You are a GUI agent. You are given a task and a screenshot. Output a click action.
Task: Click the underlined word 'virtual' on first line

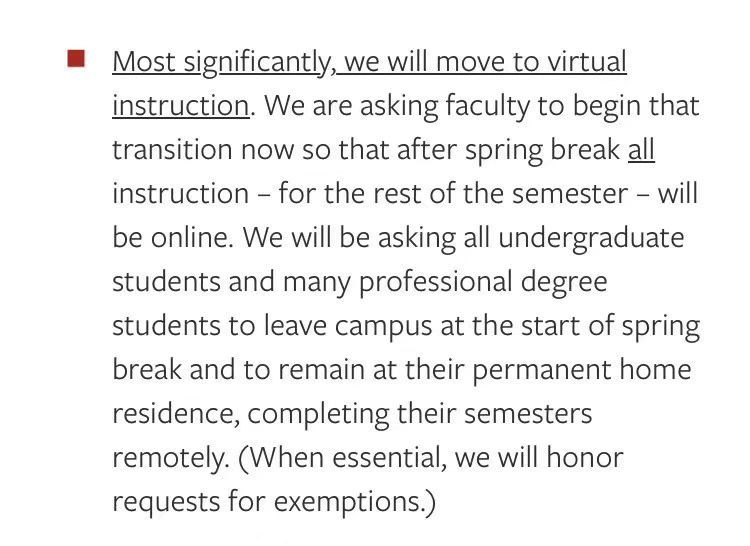pyautogui.click(x=587, y=62)
